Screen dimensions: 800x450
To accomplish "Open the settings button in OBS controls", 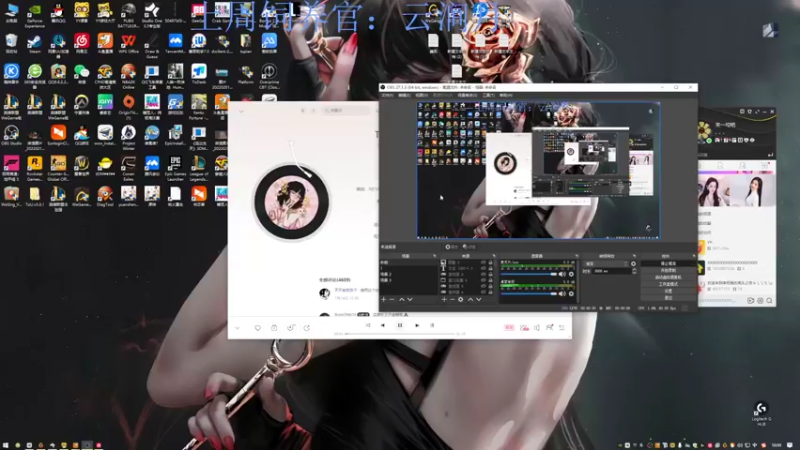I will tap(668, 291).
